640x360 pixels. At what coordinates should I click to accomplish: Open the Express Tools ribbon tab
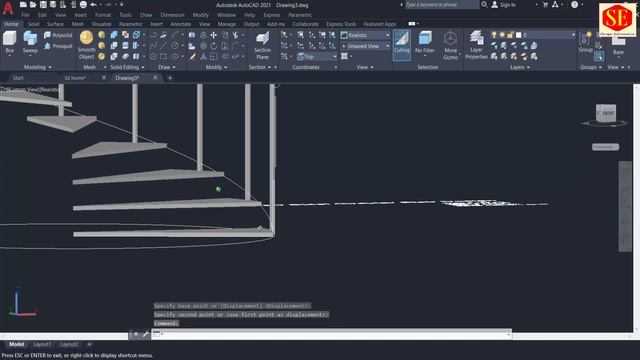click(341, 24)
